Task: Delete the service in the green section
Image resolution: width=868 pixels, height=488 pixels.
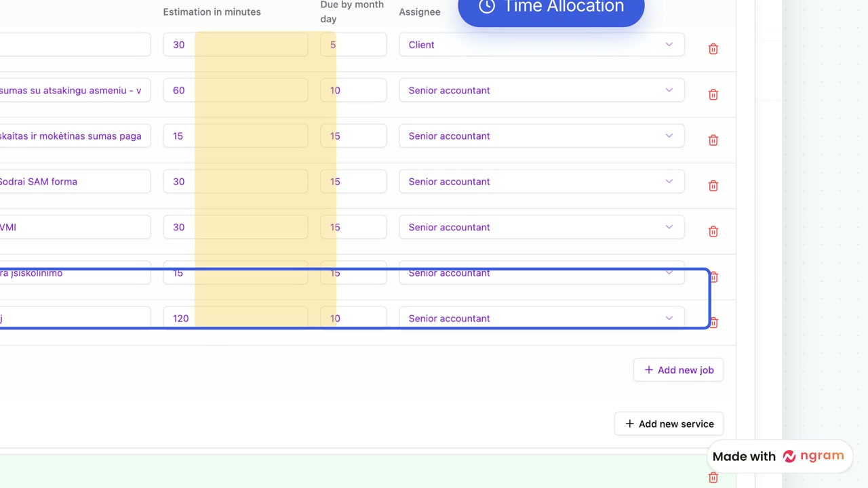Action: [713, 478]
